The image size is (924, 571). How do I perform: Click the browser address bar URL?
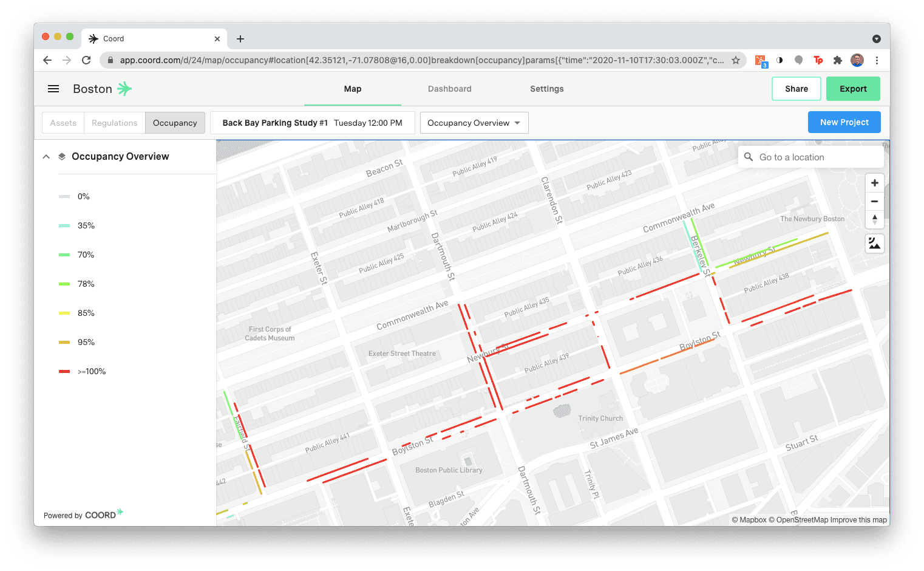[x=421, y=60]
